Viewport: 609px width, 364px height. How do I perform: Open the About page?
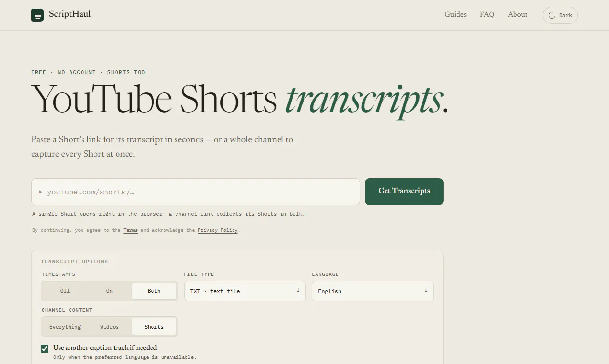pyautogui.click(x=517, y=14)
